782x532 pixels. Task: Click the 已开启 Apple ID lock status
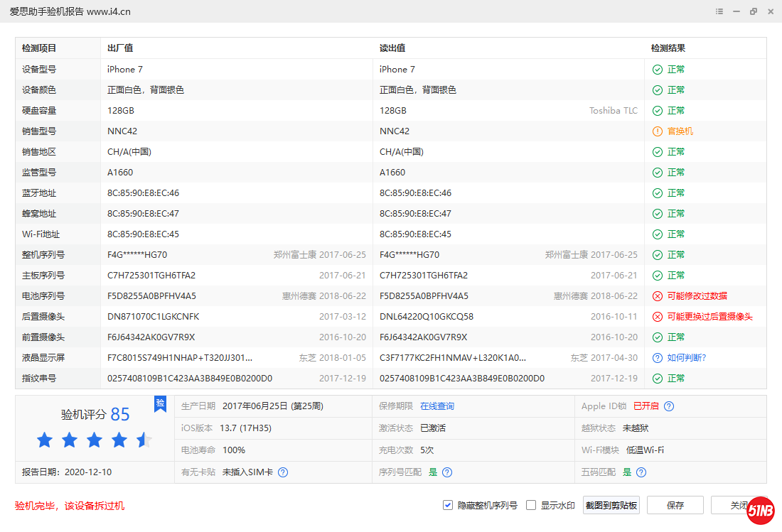pos(646,406)
